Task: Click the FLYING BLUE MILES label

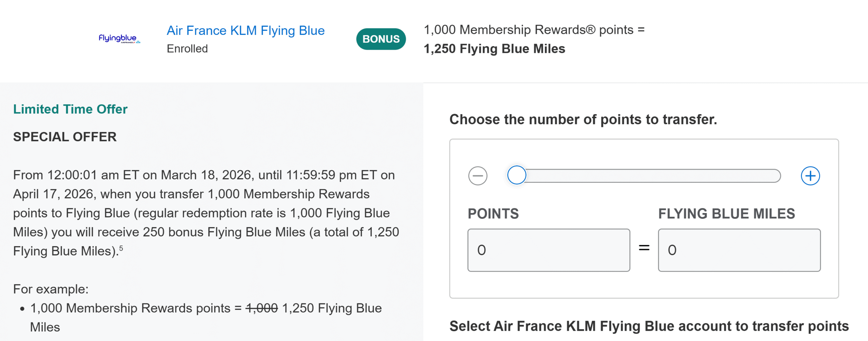Action: pyautogui.click(x=726, y=214)
